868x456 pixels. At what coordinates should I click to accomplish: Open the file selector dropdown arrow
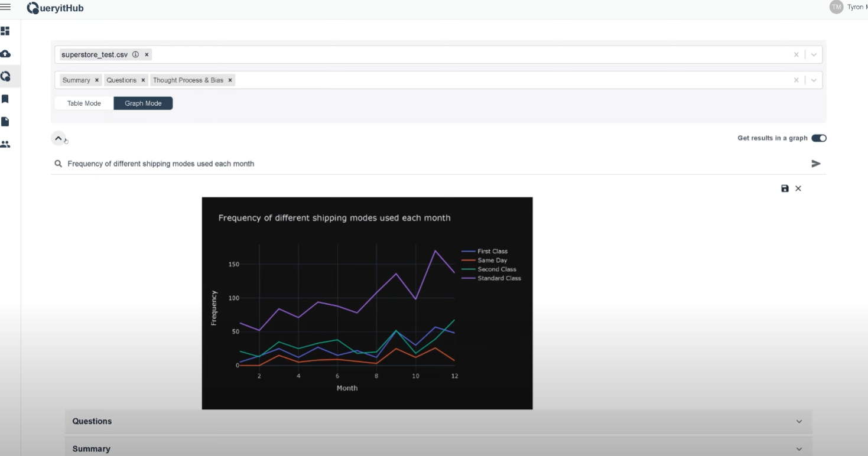click(x=814, y=55)
